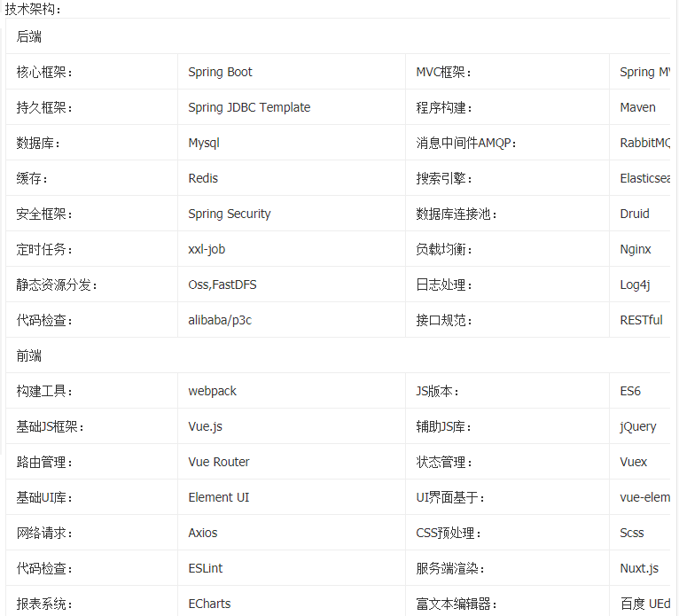Viewport: 679px width, 616px height.
Task: Click the MVC框架 label
Action: tap(443, 72)
